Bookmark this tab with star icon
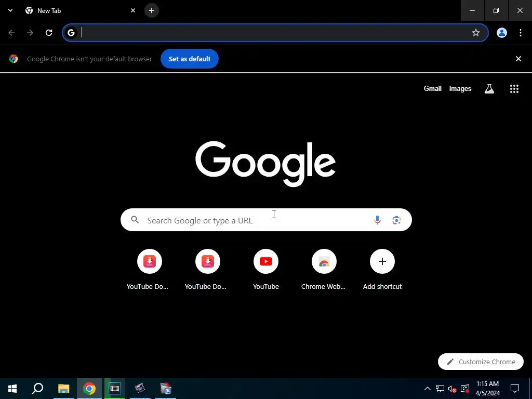 [x=476, y=33]
